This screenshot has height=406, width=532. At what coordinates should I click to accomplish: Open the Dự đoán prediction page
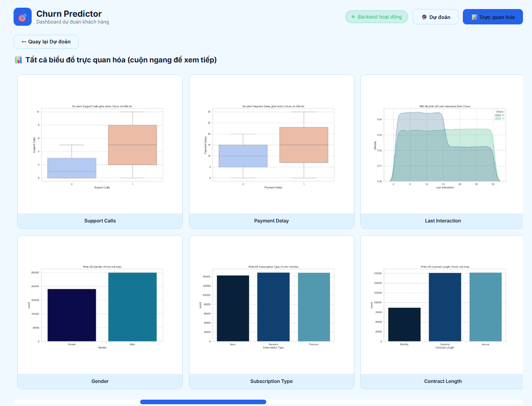pos(435,17)
